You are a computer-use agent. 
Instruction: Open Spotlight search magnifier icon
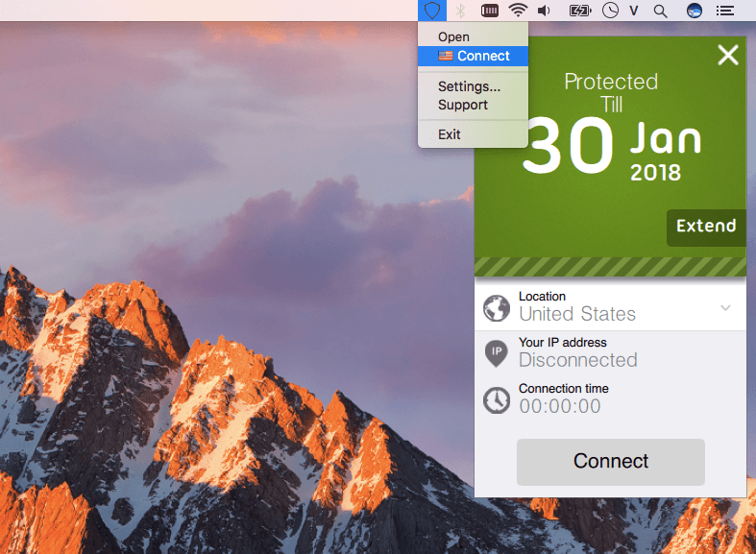(661, 11)
